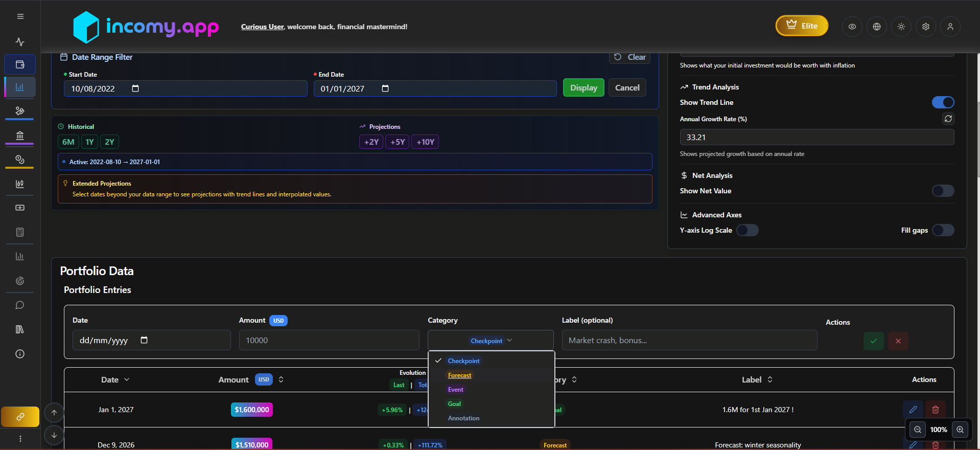Open the Start Date calendar picker icon
Viewport: 980px width, 450px height.
[x=135, y=88]
